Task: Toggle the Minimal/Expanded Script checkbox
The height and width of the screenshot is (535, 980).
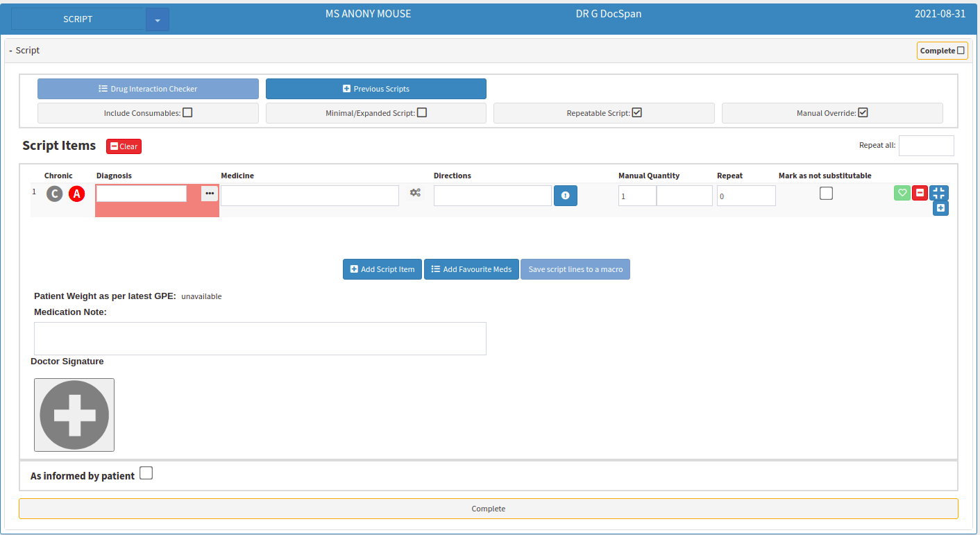Action: coord(422,112)
